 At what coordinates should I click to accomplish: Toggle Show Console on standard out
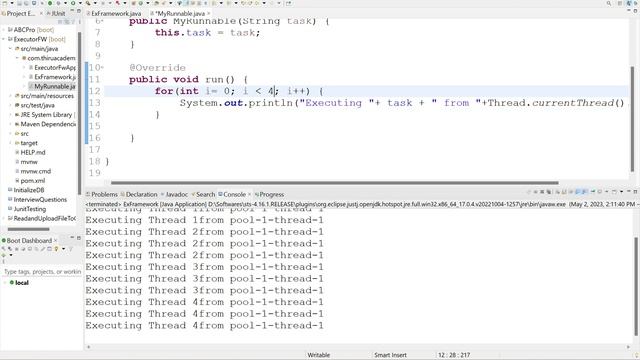click(x=578, y=191)
